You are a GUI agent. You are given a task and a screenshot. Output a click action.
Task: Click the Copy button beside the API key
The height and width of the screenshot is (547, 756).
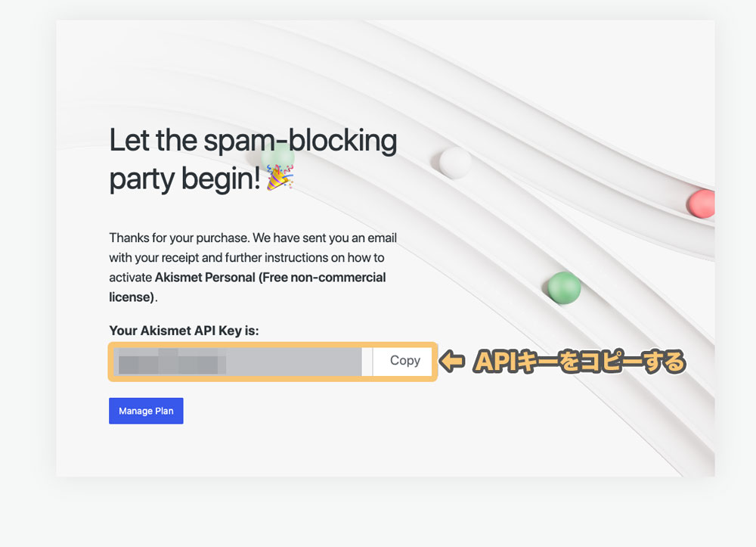(x=404, y=361)
